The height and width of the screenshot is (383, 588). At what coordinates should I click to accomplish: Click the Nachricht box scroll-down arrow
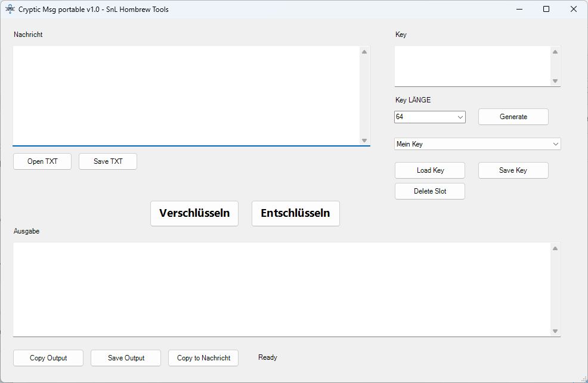pos(364,141)
